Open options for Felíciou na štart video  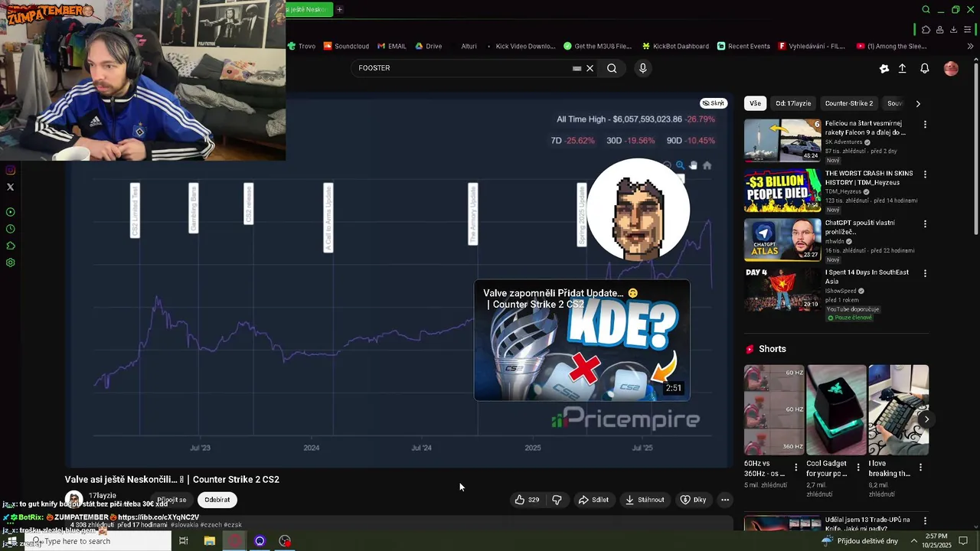(925, 124)
